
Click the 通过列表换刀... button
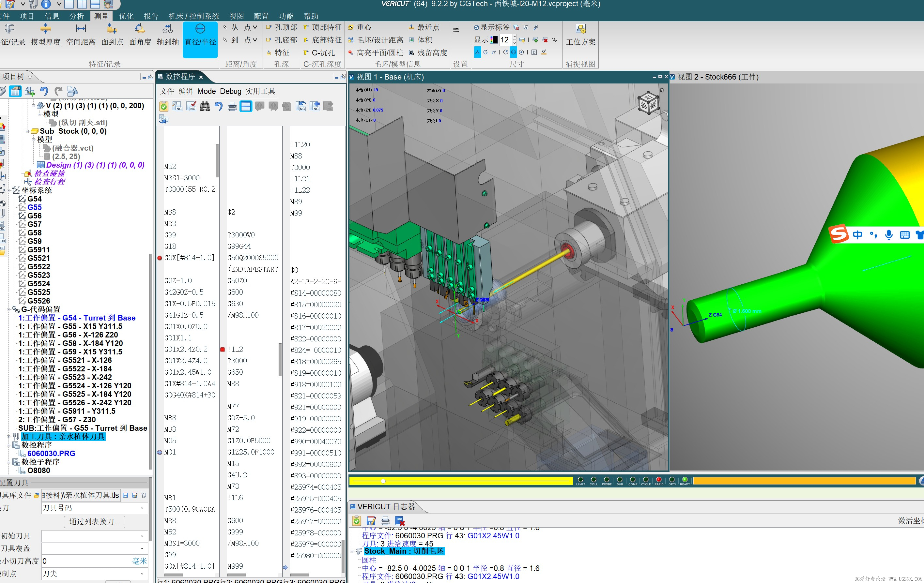[x=94, y=522]
